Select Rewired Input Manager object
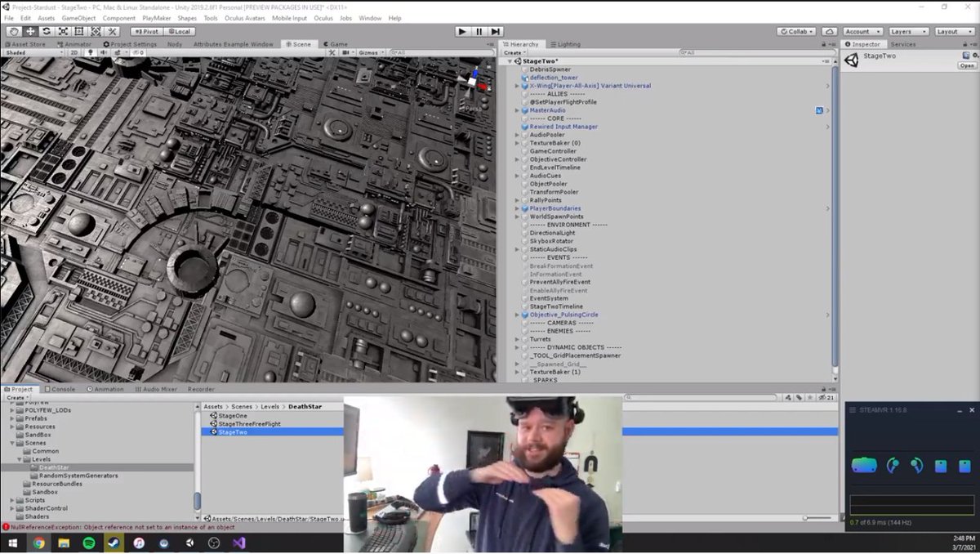The width and height of the screenshot is (980, 554). (x=563, y=127)
